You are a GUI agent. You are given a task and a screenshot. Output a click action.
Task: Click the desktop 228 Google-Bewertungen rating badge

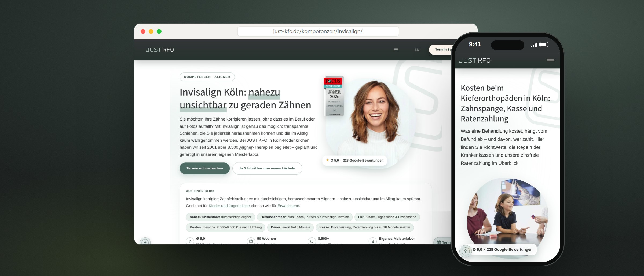coord(354,161)
